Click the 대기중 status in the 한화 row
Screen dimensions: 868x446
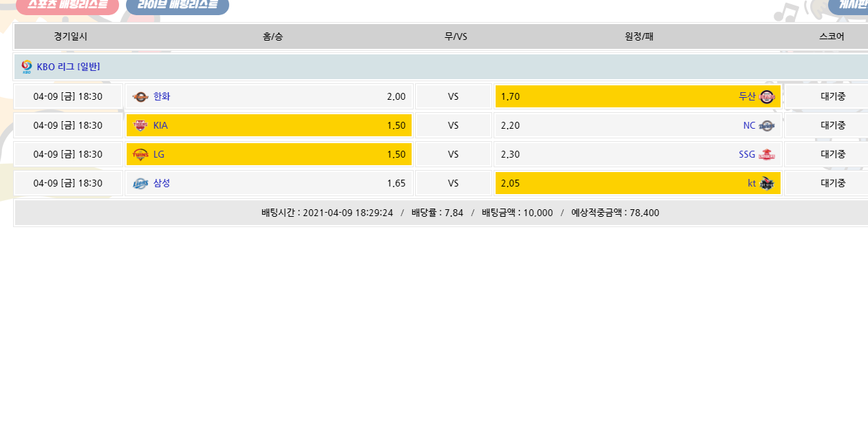click(832, 96)
